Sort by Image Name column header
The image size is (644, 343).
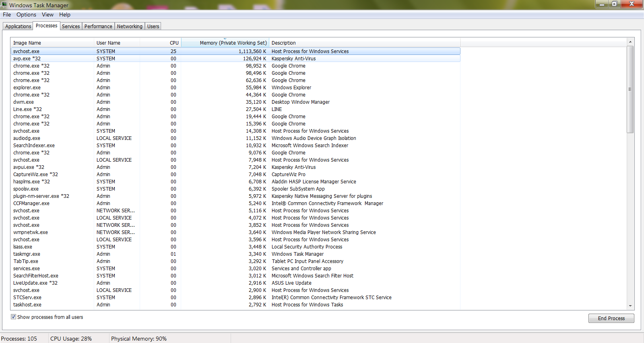coord(52,43)
